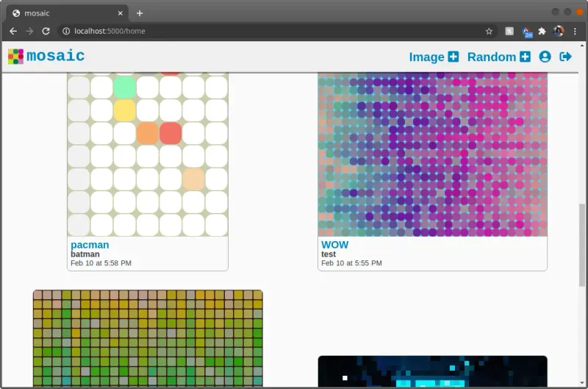Click the site info icon in address bar
Viewport: 588px width, 389px height.
(x=66, y=32)
